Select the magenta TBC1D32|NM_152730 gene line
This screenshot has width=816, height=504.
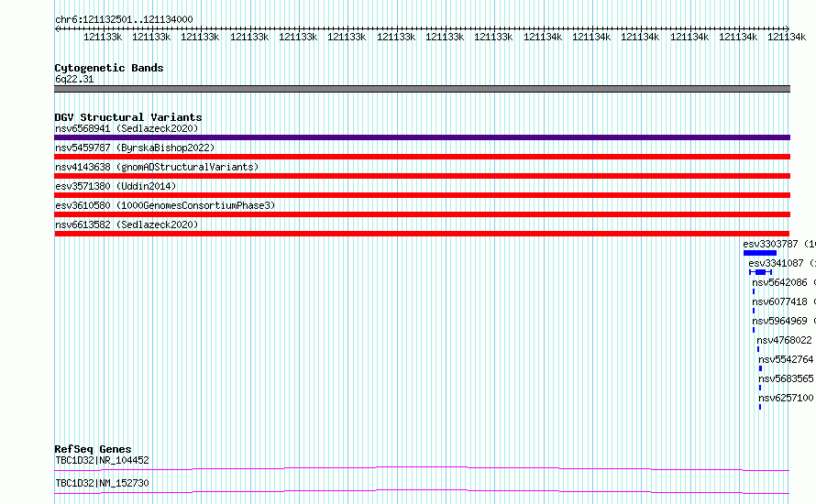click(x=422, y=491)
